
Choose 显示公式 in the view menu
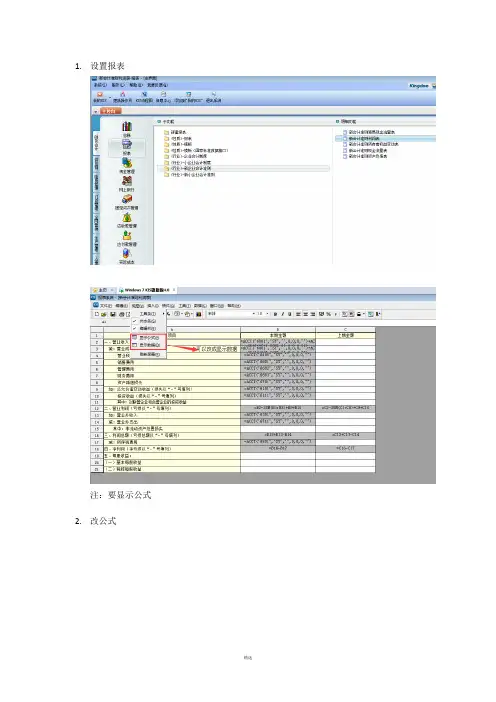148,338
